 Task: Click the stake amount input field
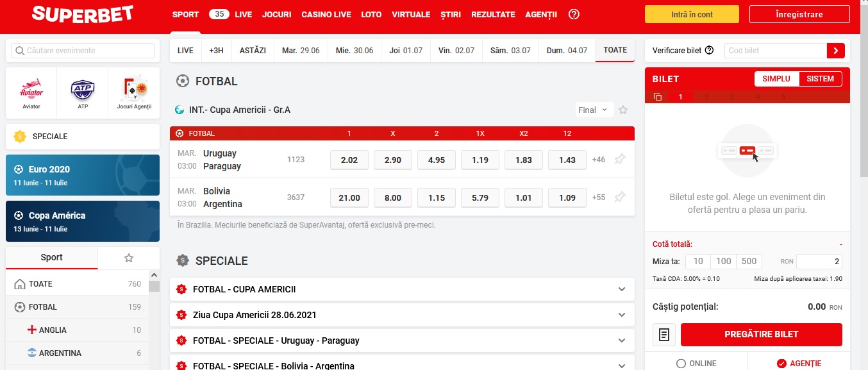click(x=819, y=262)
